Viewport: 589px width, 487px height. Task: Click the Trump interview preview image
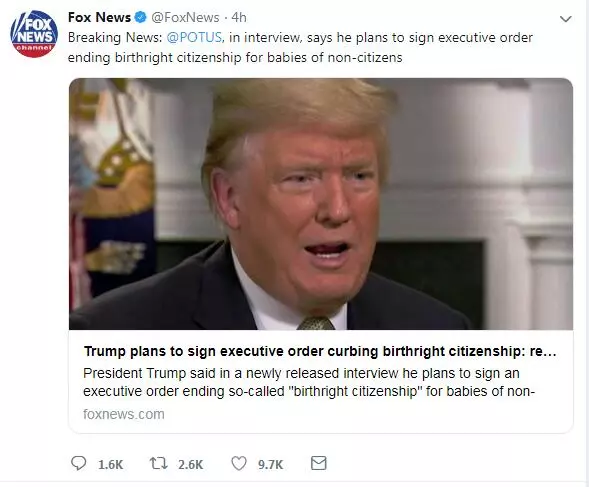click(x=321, y=204)
